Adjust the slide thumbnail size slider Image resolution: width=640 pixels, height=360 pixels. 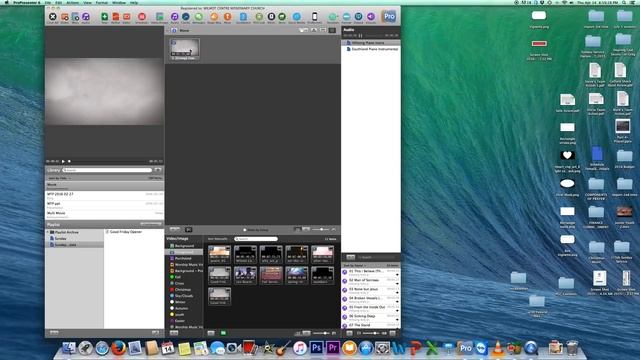pyautogui.click(x=322, y=229)
